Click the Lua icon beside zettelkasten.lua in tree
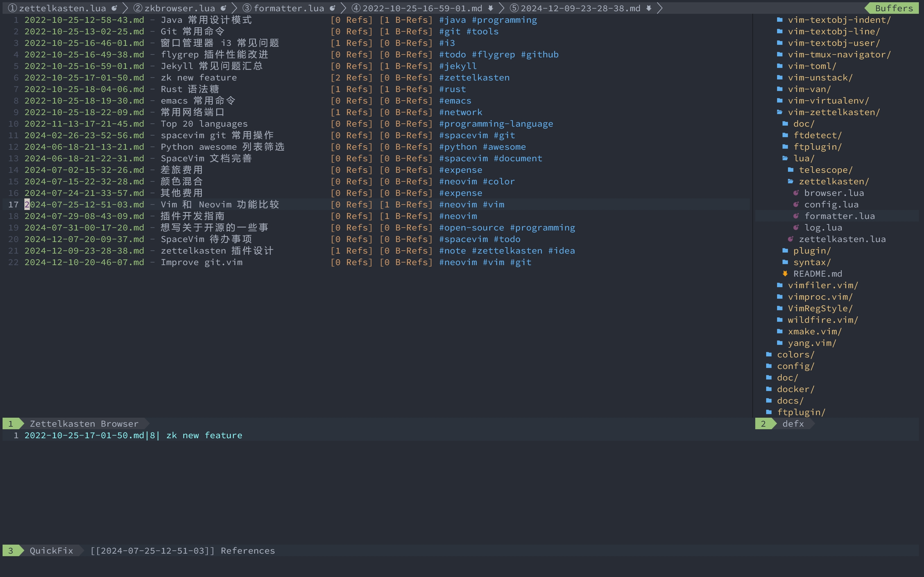This screenshot has height=577, width=924. (790, 239)
